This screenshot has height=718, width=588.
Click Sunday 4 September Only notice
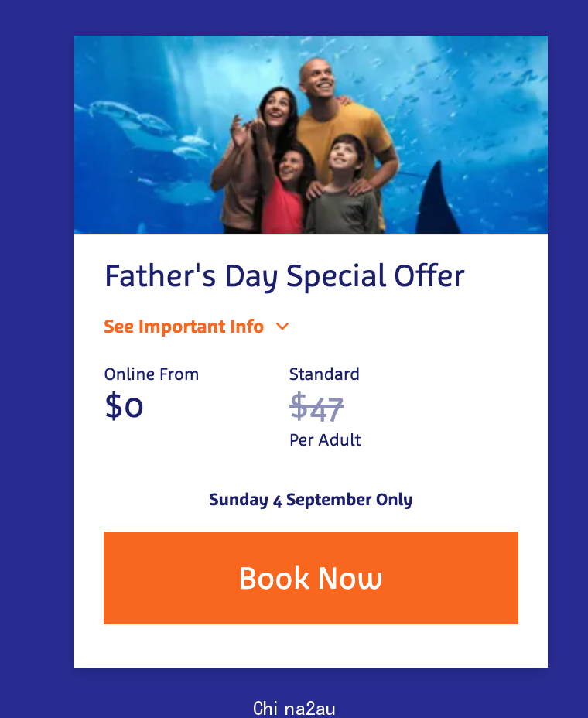tap(311, 500)
